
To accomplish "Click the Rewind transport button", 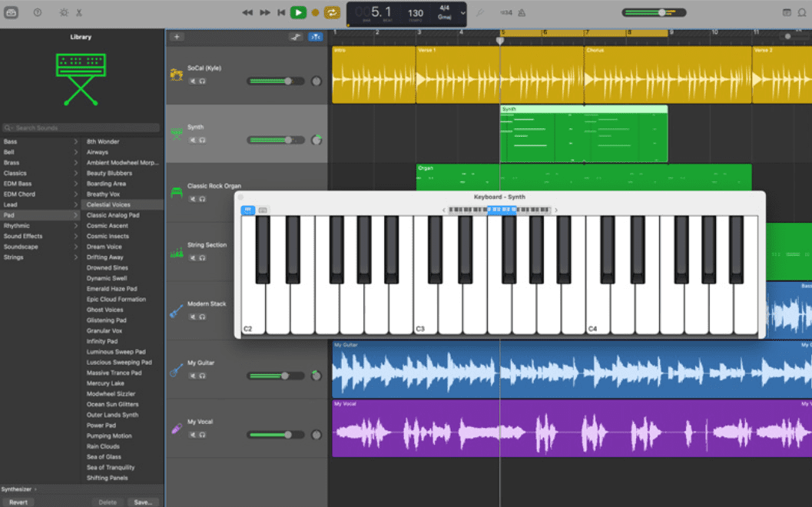I will tap(247, 12).
